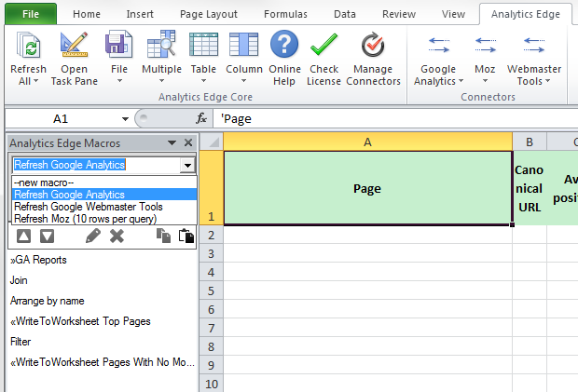Select the Join macro step
This screenshot has height=392, width=578.
(x=20, y=280)
